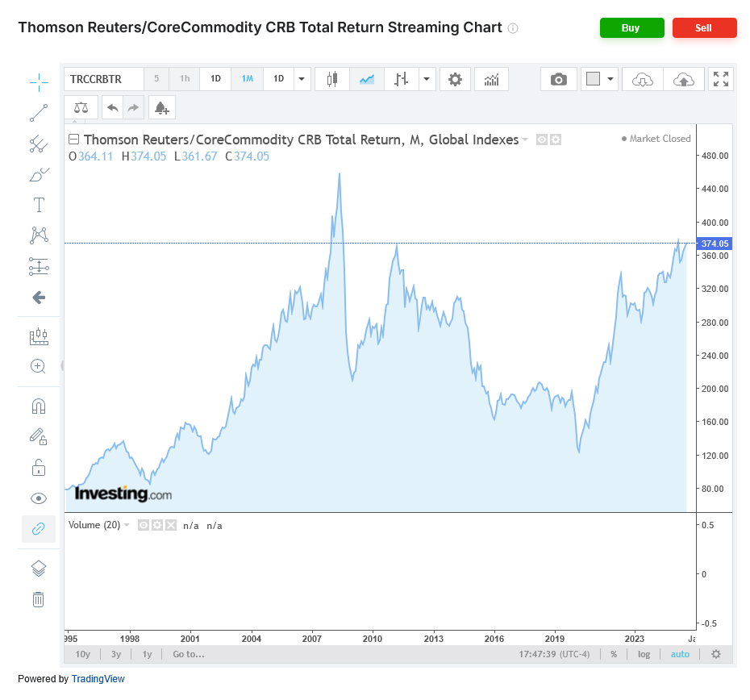The width and height of the screenshot is (750, 700).
Task: Switch to the 1h interval
Action: pos(185,79)
